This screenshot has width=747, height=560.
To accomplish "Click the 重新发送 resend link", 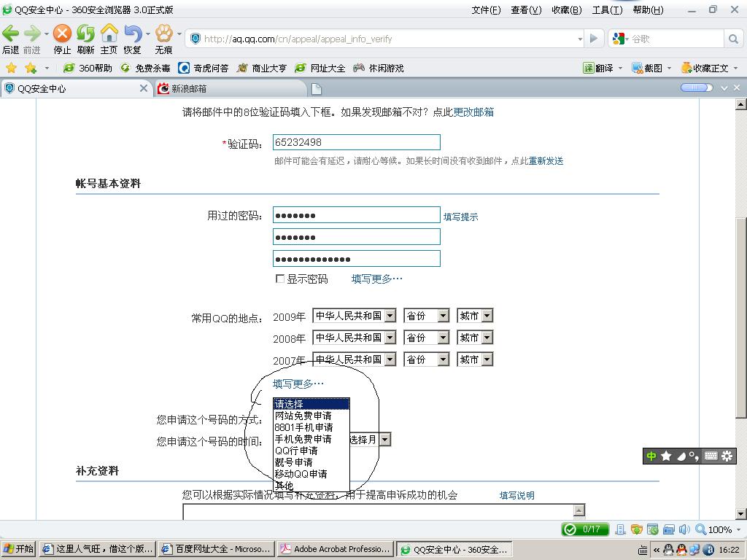I will pos(546,161).
